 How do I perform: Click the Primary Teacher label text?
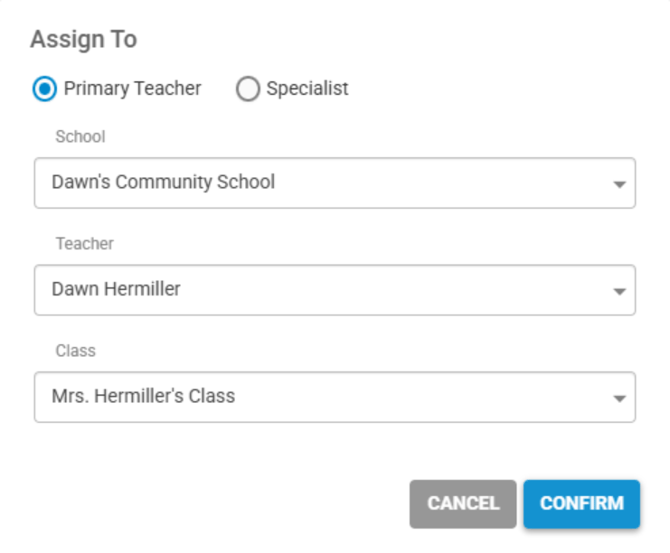[132, 89]
